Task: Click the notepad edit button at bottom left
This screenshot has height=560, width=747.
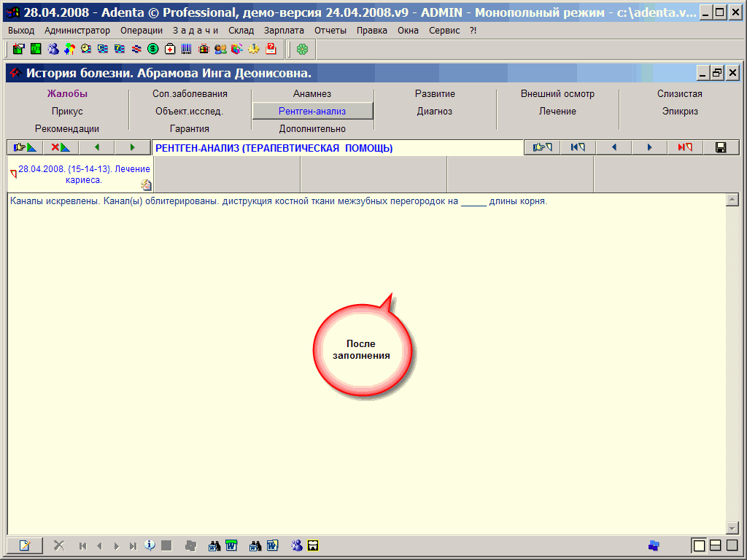Action: coord(25,545)
